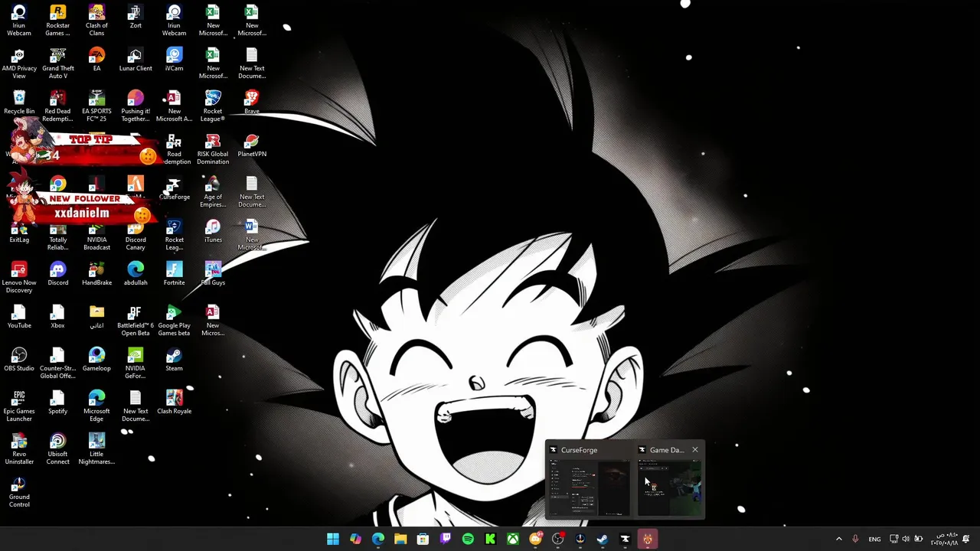The height and width of the screenshot is (551, 980).
Task: Select the Little Nightmares shortcut
Action: click(96, 449)
